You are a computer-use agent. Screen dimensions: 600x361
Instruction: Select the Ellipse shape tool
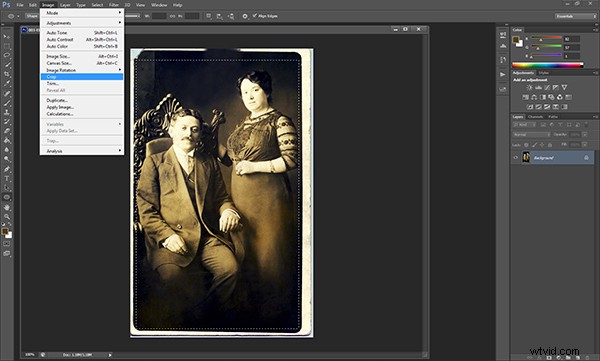point(7,197)
